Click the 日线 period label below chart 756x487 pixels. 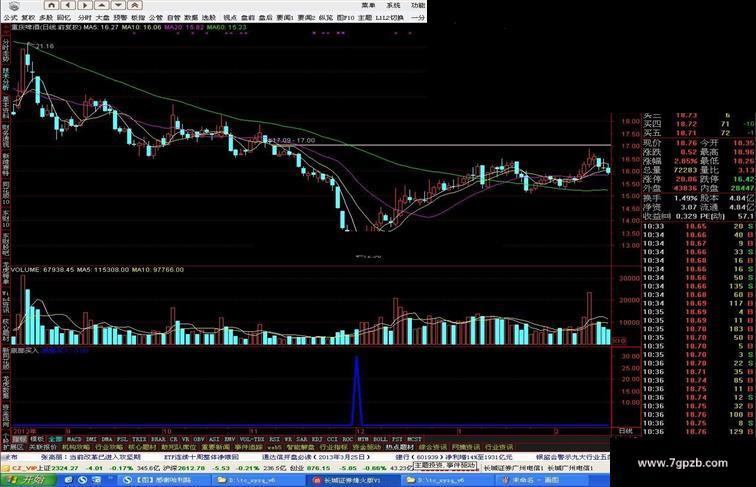tap(625, 431)
